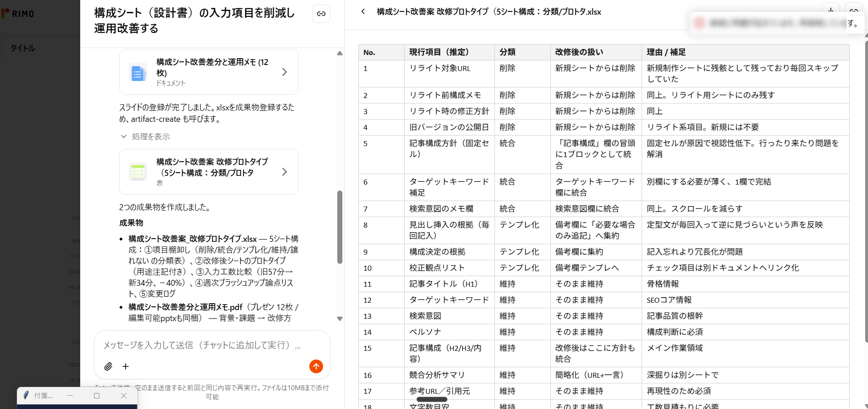Send the message with the orange arrow button
This screenshot has width=868, height=409.
(x=316, y=366)
